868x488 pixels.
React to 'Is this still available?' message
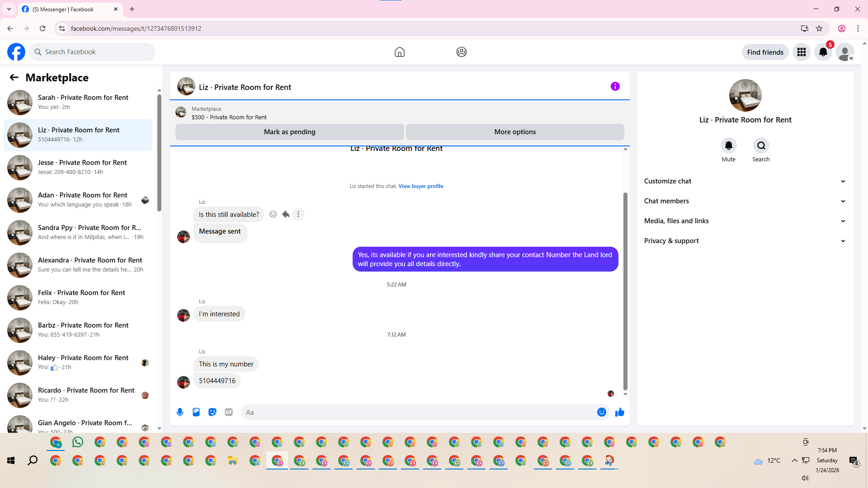(273, 214)
